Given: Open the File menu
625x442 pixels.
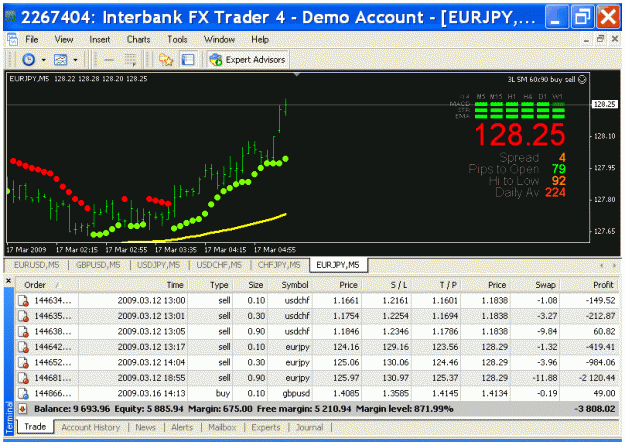Looking at the screenshot, I should pyautogui.click(x=31, y=39).
